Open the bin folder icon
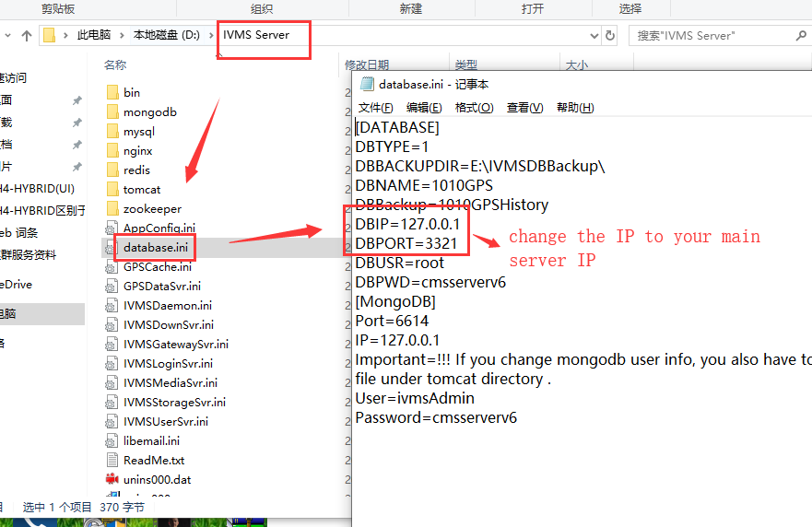This screenshot has width=812, height=527. pos(112,93)
